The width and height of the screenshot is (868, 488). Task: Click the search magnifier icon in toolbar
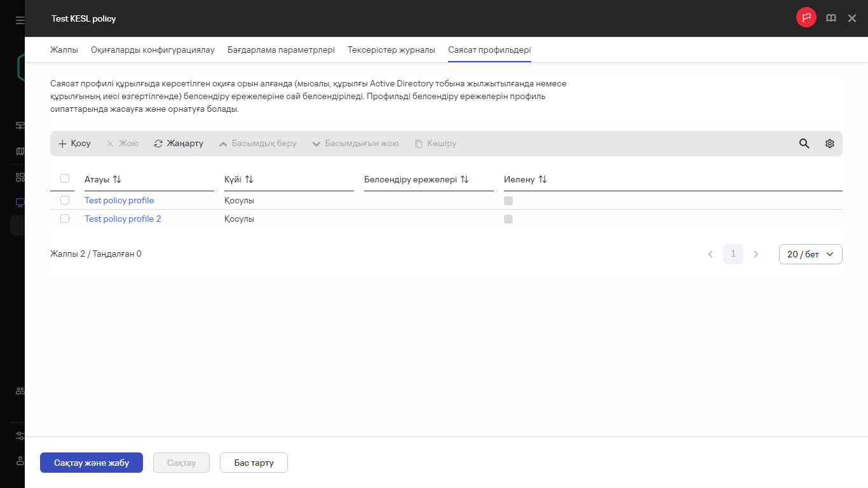(x=804, y=144)
